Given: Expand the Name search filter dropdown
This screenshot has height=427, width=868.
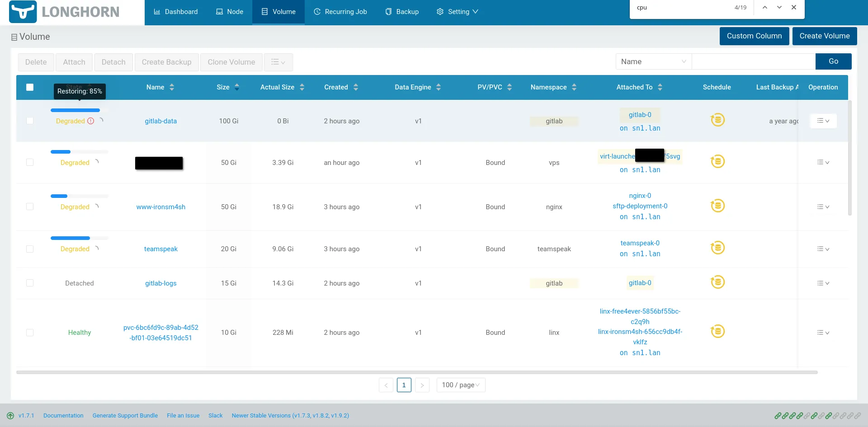Looking at the screenshot, I should 653,61.
